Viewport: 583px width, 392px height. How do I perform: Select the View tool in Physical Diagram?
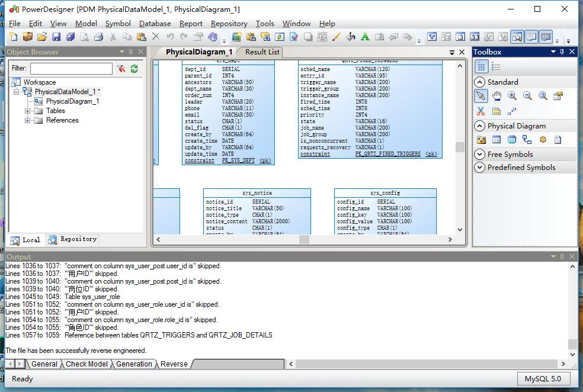point(512,140)
